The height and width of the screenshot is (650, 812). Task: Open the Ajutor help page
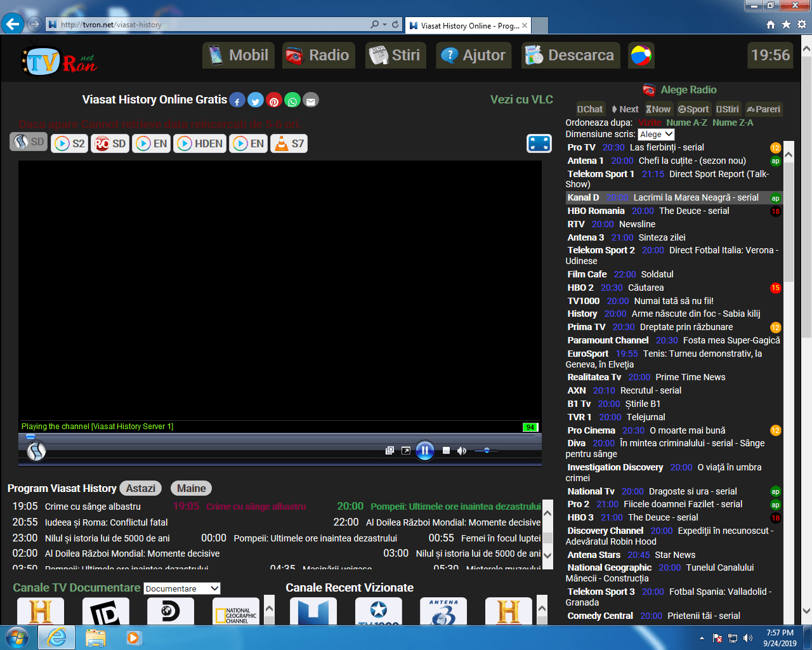click(x=474, y=55)
